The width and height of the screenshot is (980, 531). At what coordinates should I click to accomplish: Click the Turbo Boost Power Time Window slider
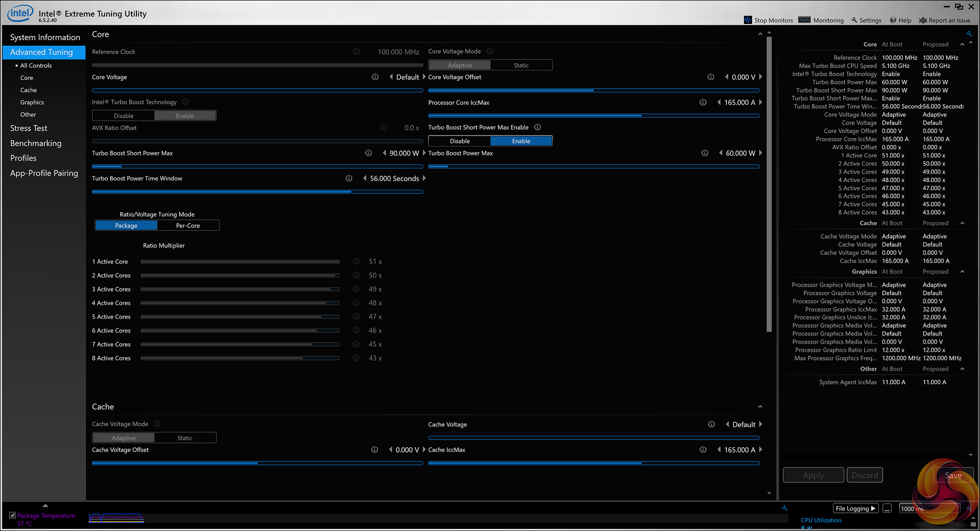click(x=257, y=192)
